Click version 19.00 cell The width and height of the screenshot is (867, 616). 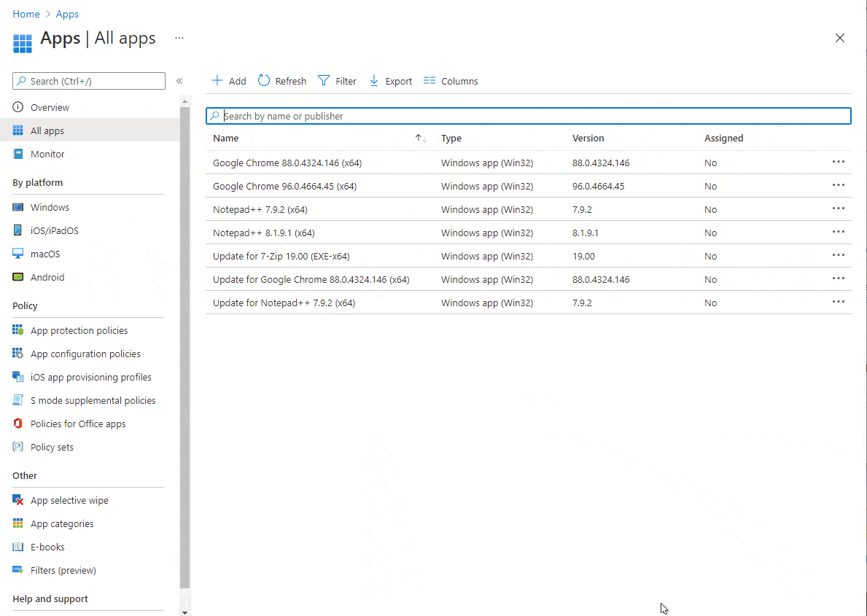[x=583, y=256]
